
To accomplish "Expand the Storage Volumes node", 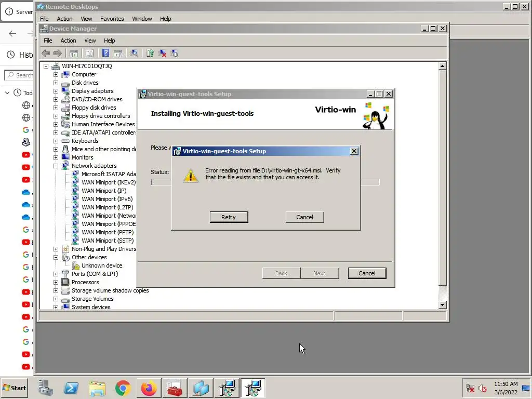I will click(x=56, y=299).
